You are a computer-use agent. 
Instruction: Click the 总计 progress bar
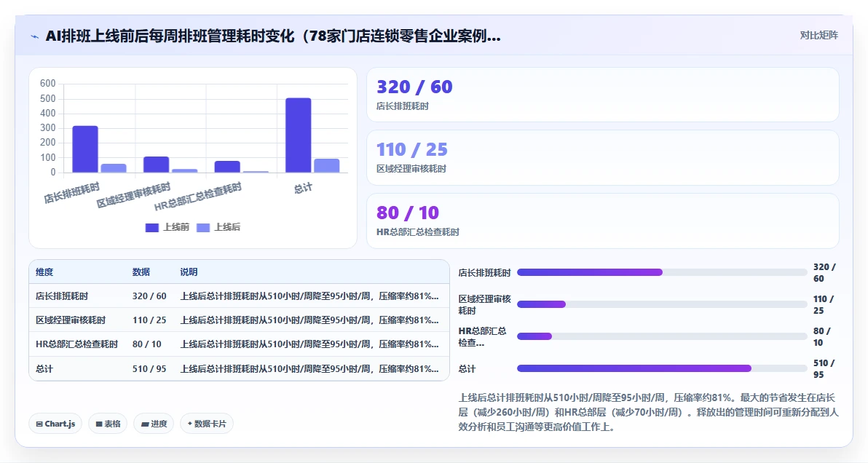pos(662,368)
